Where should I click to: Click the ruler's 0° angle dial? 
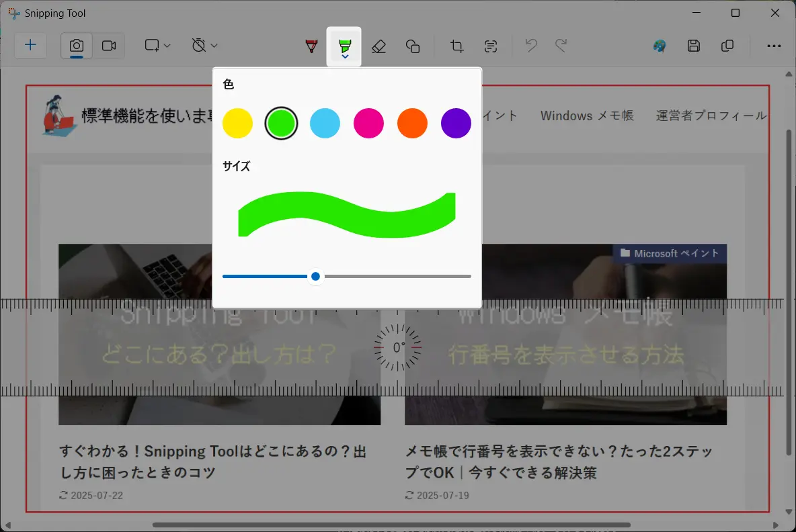(x=398, y=347)
